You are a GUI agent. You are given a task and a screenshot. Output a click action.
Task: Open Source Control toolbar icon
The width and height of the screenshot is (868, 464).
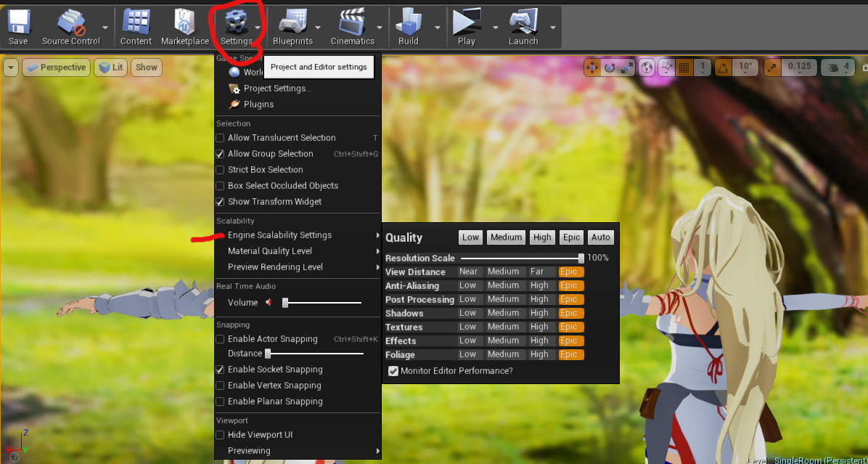pos(71,24)
